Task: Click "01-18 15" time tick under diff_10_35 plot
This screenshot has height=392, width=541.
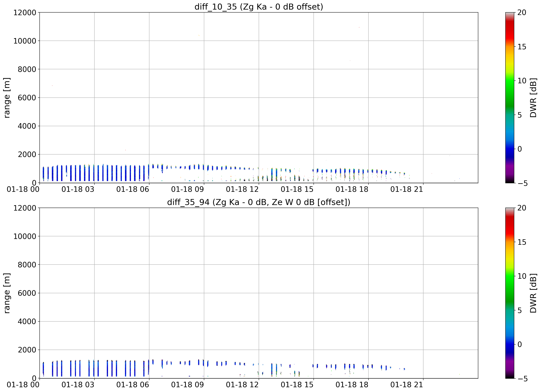Action: 297,189
